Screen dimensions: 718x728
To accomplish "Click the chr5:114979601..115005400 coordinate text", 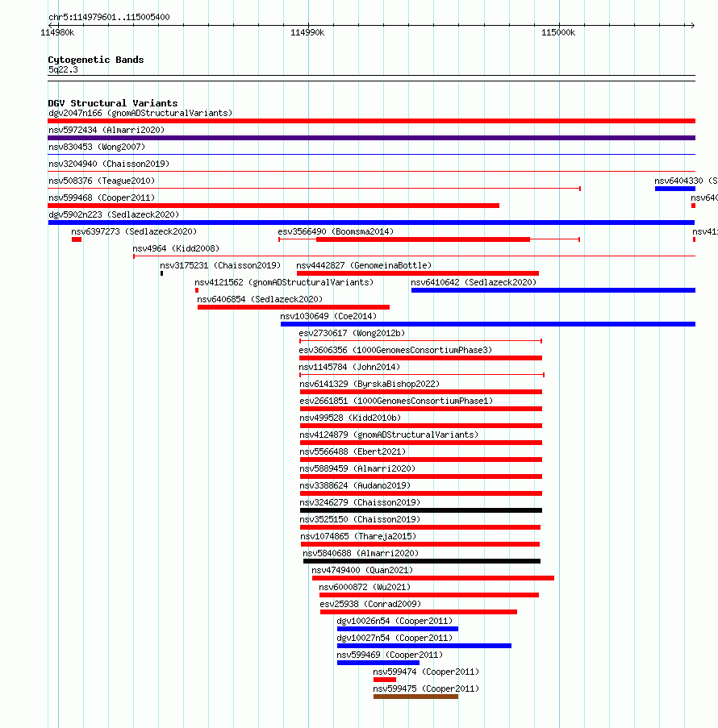I will (x=109, y=17).
